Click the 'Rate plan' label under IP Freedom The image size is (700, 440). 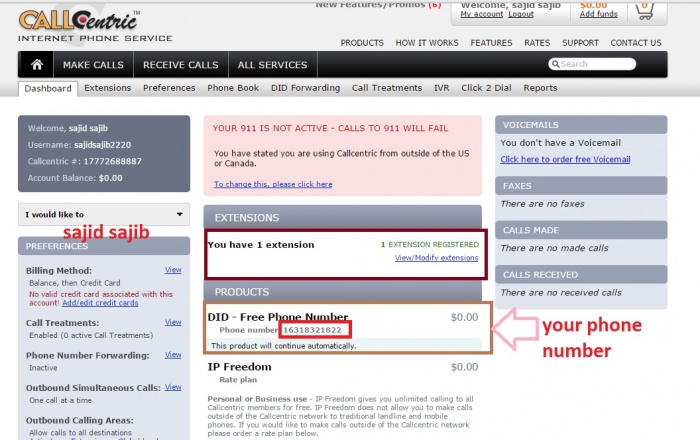pos(238,380)
